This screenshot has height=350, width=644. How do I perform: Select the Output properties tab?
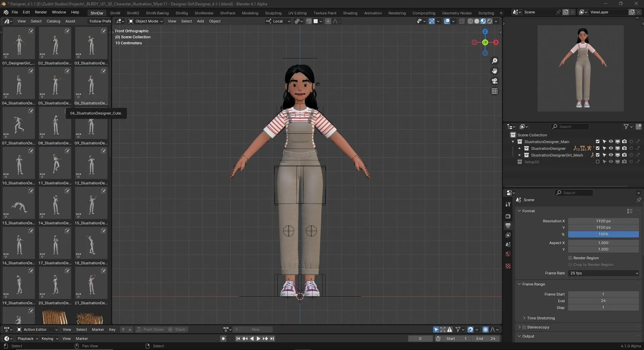click(508, 226)
